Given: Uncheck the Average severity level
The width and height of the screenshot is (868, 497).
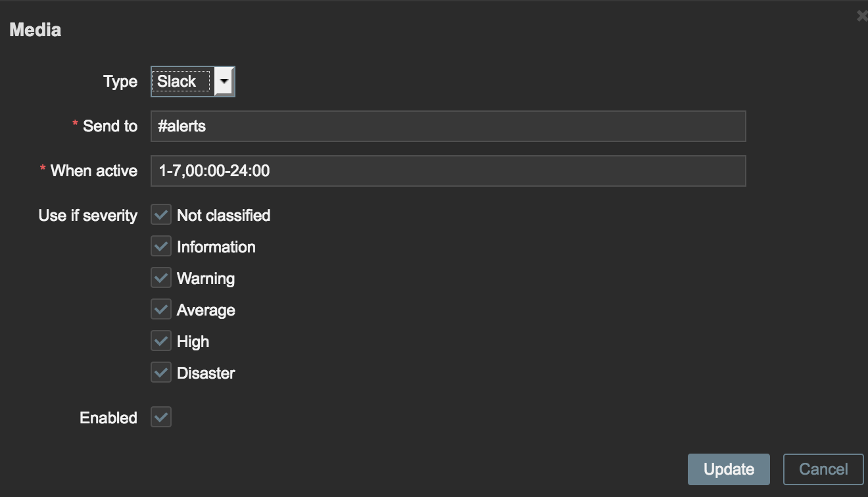Looking at the screenshot, I should point(161,309).
